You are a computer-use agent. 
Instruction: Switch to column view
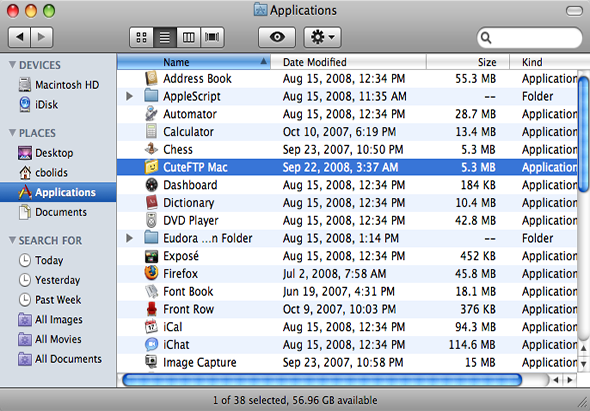189,37
